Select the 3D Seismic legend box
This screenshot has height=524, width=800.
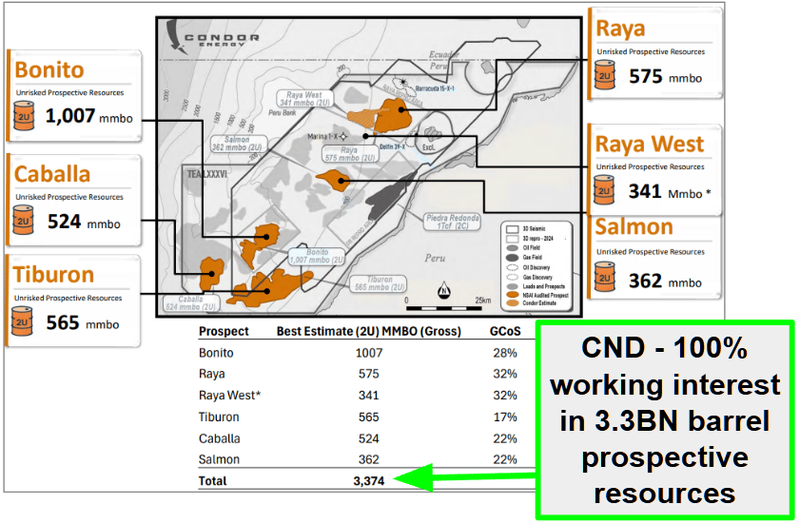pyautogui.click(x=512, y=229)
